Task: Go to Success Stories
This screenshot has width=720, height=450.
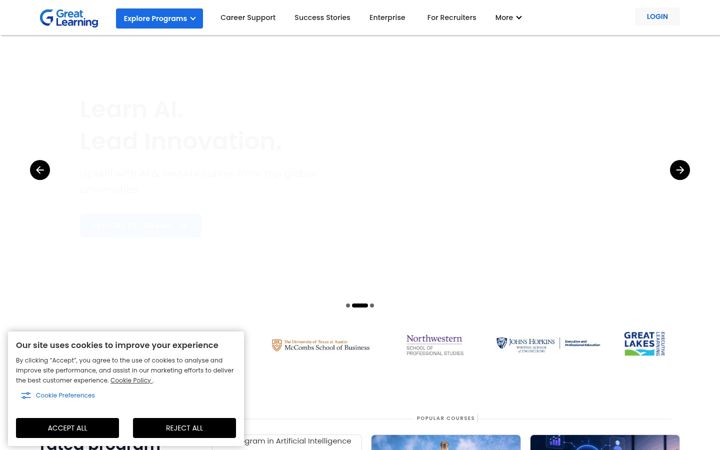Action: 322,17
